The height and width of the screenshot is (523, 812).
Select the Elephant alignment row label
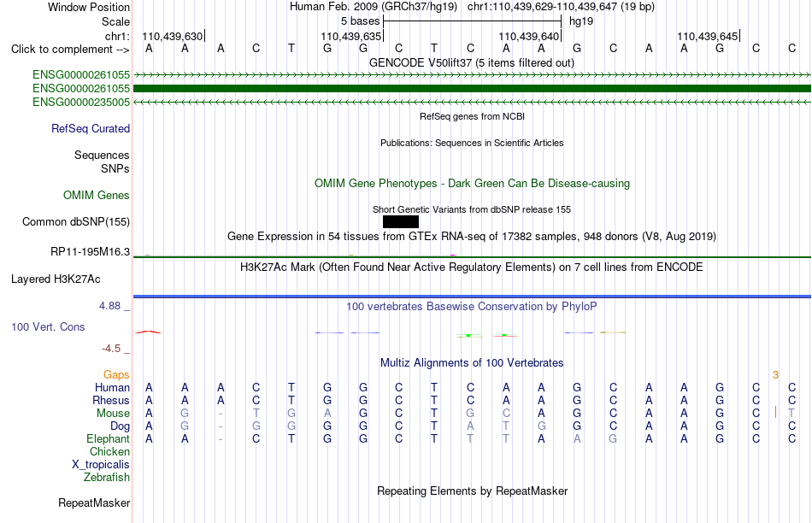[108, 438]
